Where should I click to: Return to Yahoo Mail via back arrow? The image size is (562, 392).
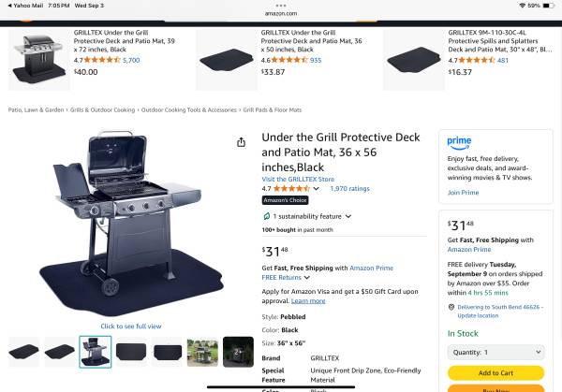click(x=25, y=6)
